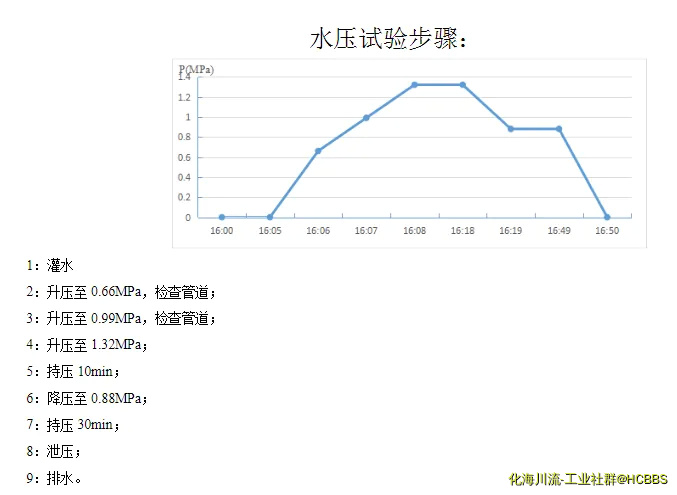Select the data point at 16:49

pyautogui.click(x=559, y=129)
